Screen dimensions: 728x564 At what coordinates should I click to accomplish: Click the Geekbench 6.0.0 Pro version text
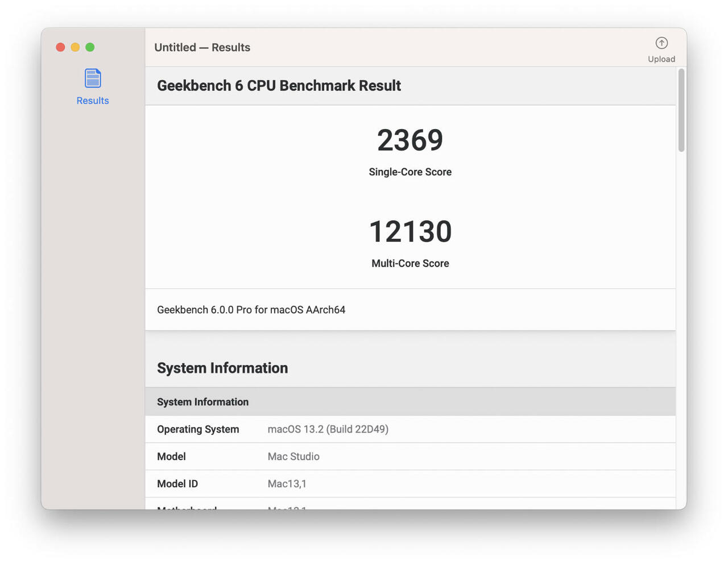tap(251, 310)
